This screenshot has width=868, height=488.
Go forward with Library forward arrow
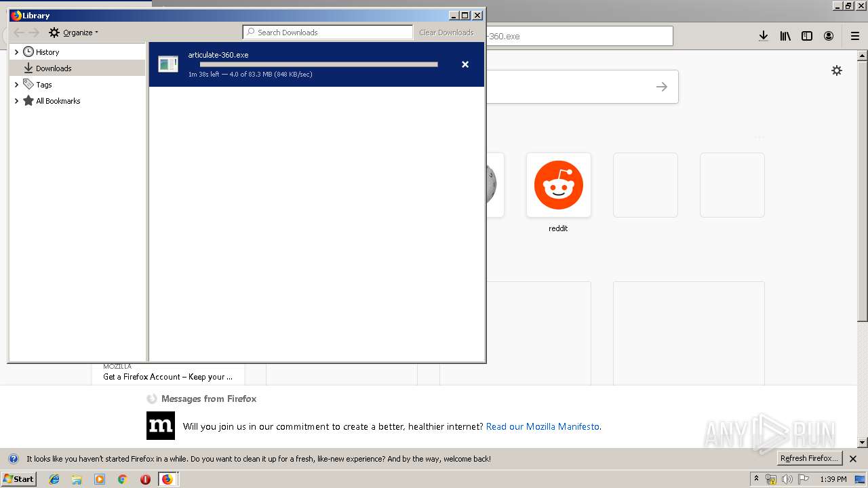point(34,33)
